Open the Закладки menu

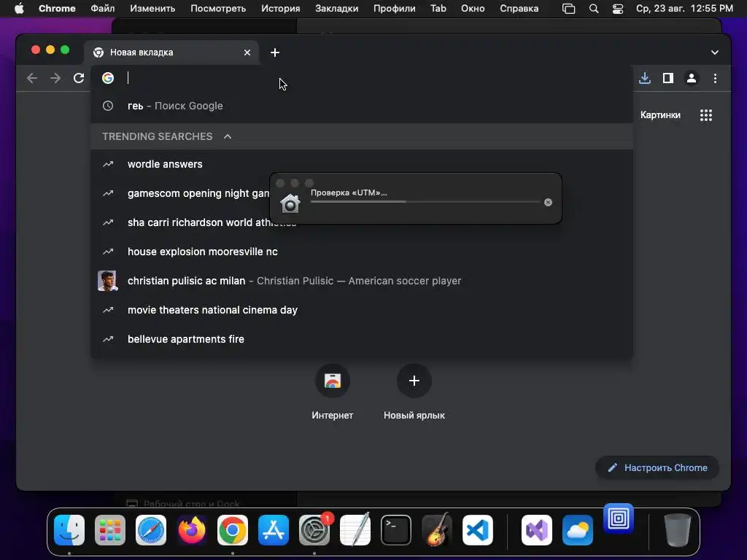tap(337, 9)
